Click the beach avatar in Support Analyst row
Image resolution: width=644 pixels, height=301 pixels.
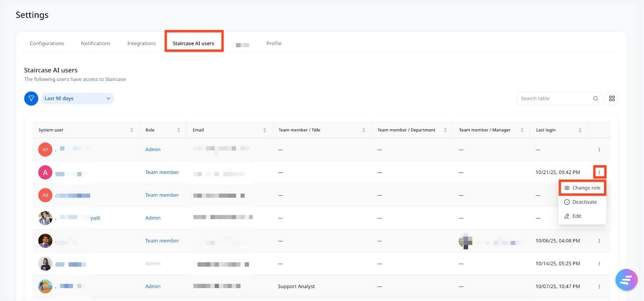point(45,286)
